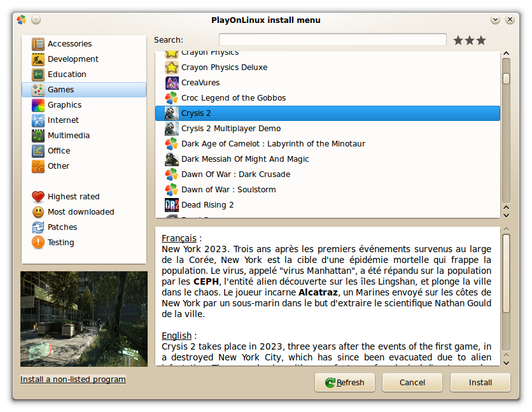Screen dimensions: 532x412
Task: Select the Graphics category
Action: click(x=84, y=105)
